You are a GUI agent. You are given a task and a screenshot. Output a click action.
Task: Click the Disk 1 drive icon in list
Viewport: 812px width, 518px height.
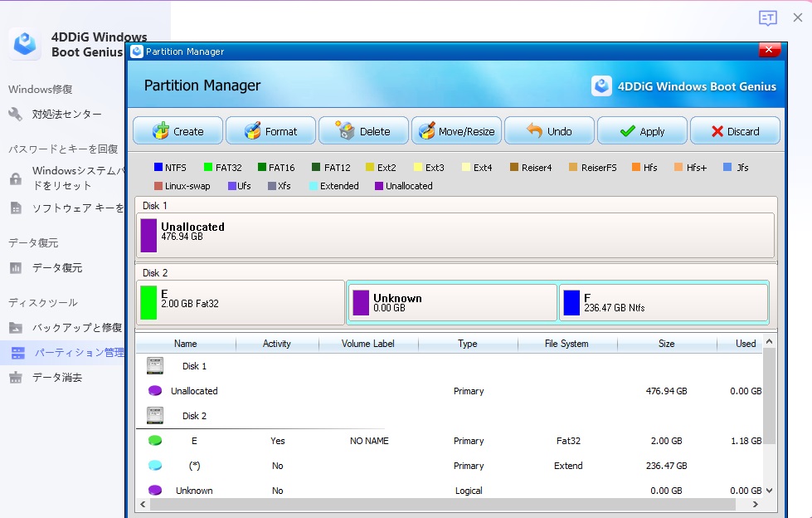155,365
